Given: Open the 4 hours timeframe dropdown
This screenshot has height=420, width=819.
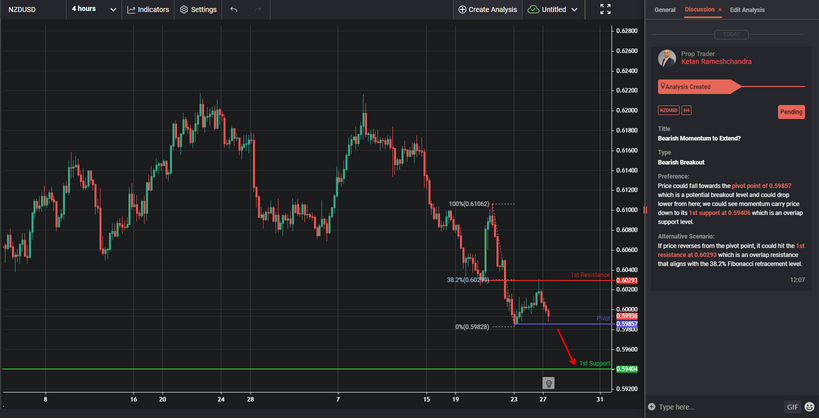Looking at the screenshot, I should 94,9.
